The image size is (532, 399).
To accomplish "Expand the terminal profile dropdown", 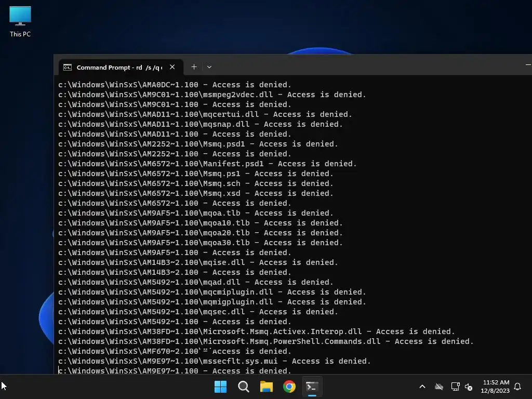I will 209,67.
